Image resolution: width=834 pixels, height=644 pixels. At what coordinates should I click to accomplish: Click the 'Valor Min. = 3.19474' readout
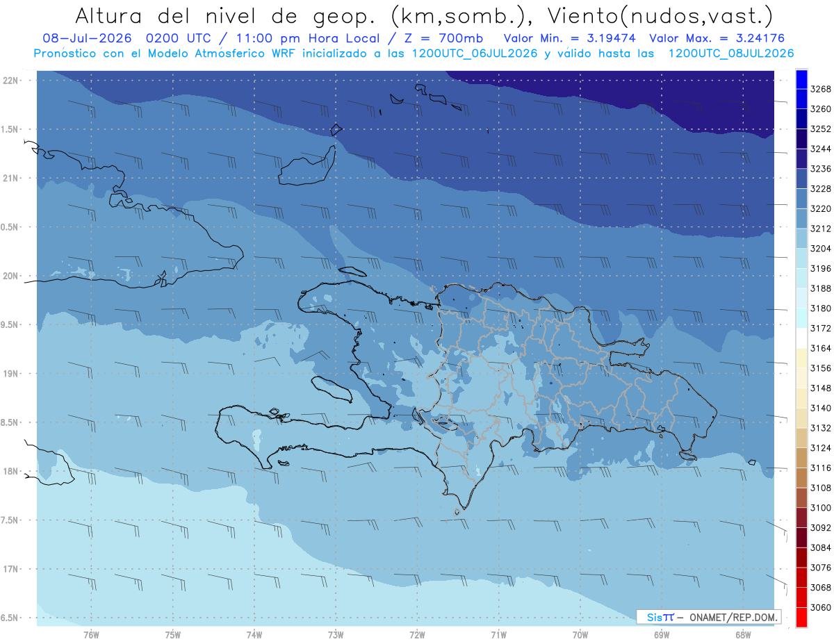[570, 39]
